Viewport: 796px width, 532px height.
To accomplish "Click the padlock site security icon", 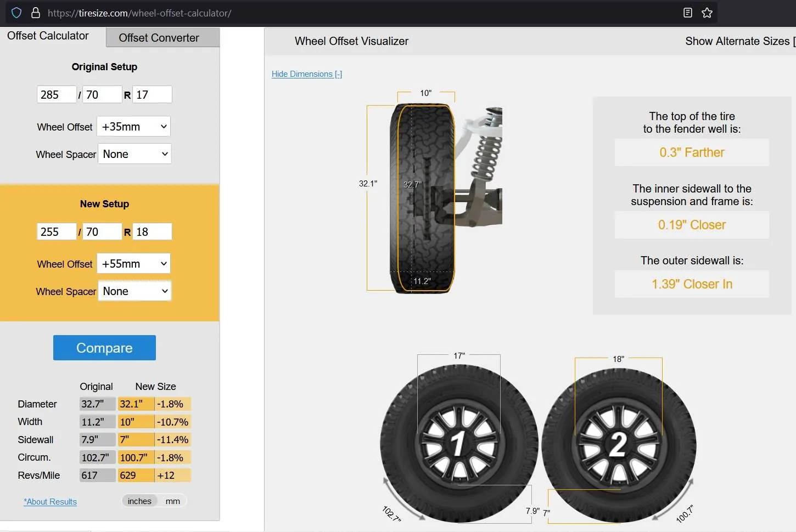I will click(36, 13).
